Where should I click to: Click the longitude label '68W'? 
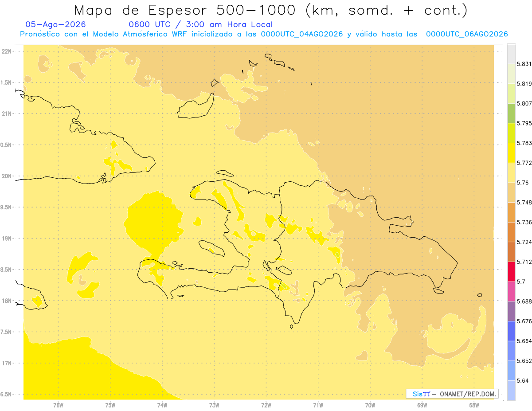pos(474,405)
